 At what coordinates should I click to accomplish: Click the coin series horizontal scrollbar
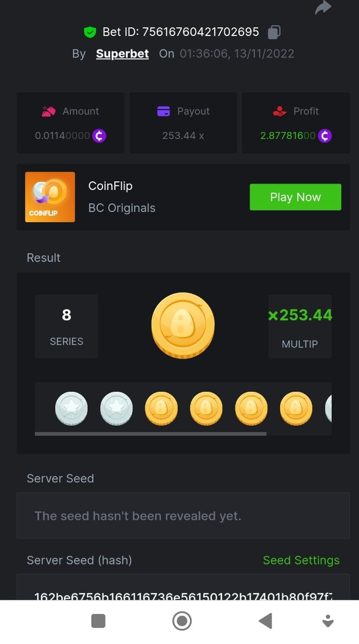[150, 433]
